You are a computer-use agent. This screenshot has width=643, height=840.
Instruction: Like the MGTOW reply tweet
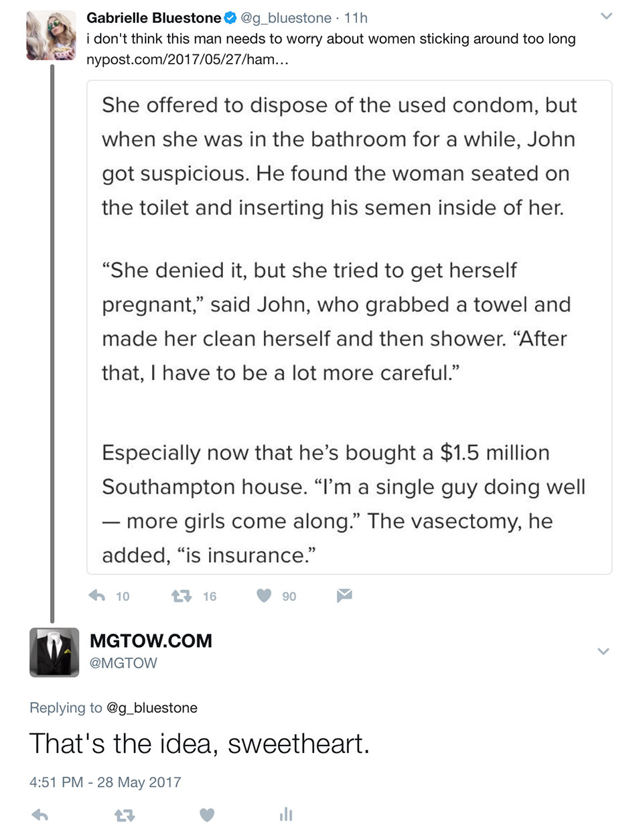point(207,815)
